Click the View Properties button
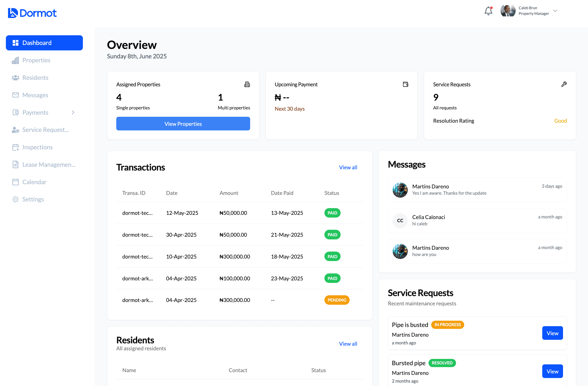This screenshot has width=588, height=386. (183, 124)
